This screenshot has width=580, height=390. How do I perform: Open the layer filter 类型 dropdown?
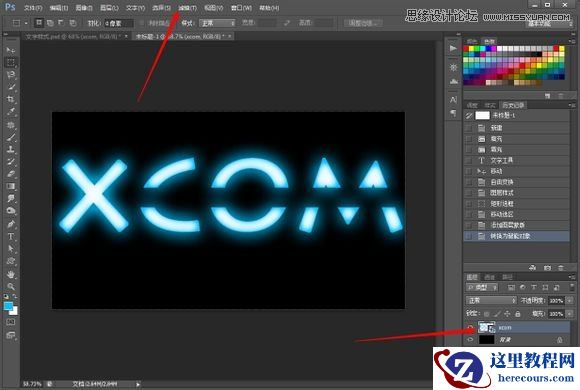(482, 287)
